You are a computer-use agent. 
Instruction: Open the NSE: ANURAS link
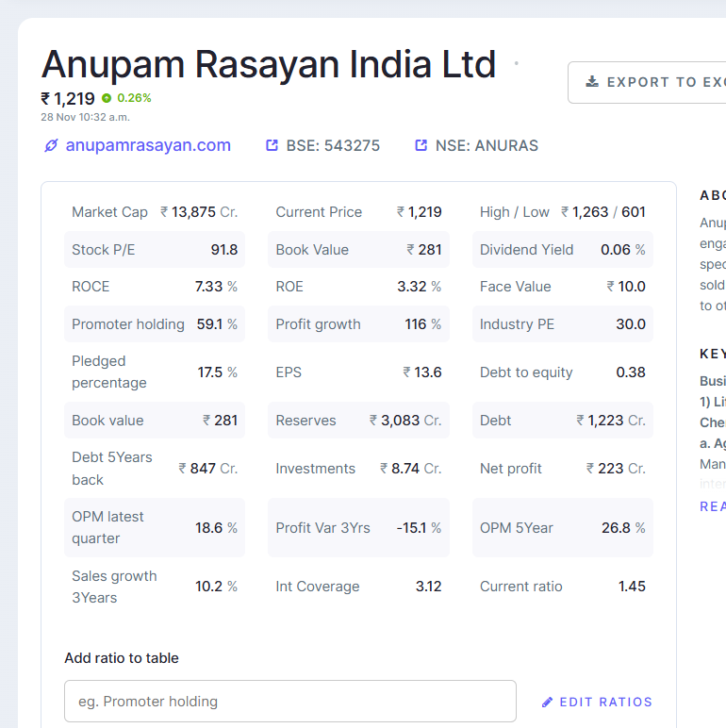pyautogui.click(x=487, y=145)
